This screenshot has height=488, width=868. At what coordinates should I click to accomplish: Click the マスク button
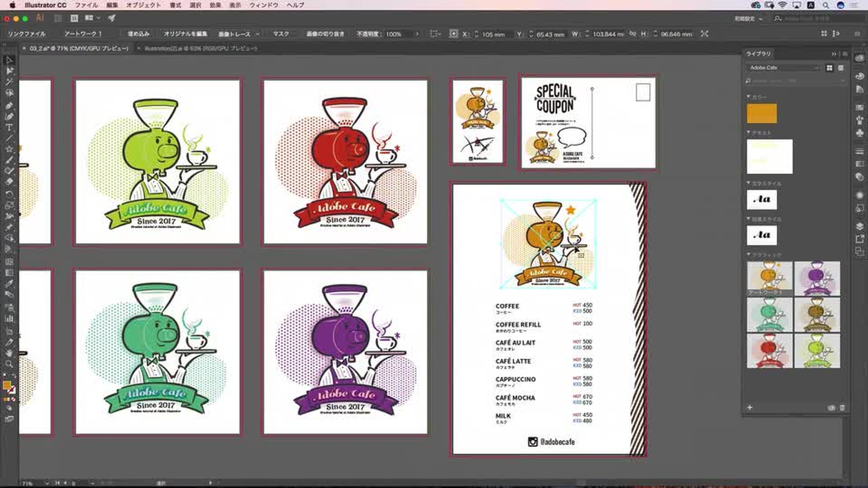pyautogui.click(x=281, y=34)
